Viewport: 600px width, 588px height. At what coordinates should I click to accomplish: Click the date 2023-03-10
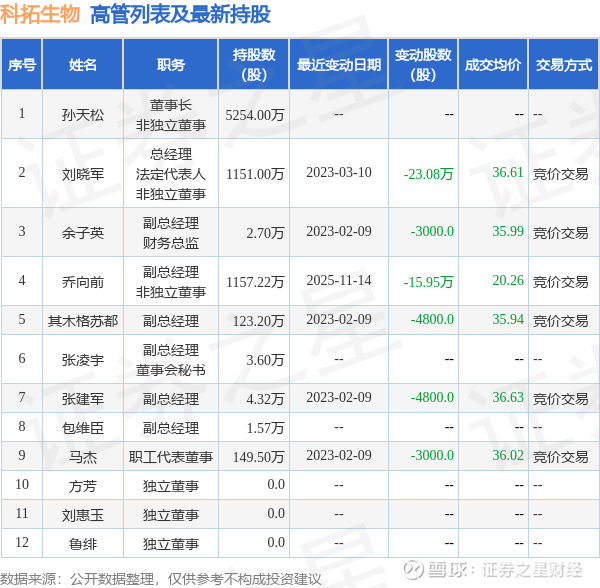(339, 172)
